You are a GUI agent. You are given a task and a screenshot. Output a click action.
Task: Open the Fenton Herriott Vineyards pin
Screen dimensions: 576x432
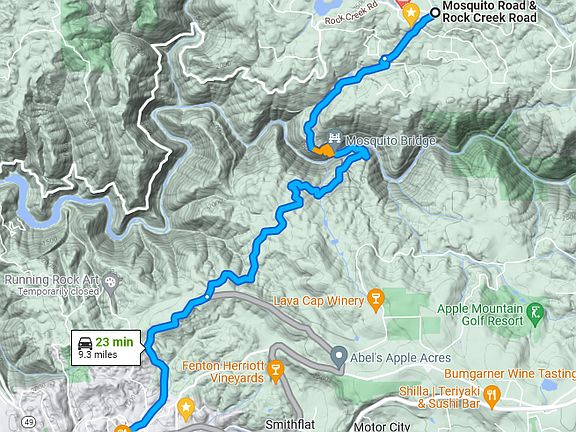pos(276,371)
